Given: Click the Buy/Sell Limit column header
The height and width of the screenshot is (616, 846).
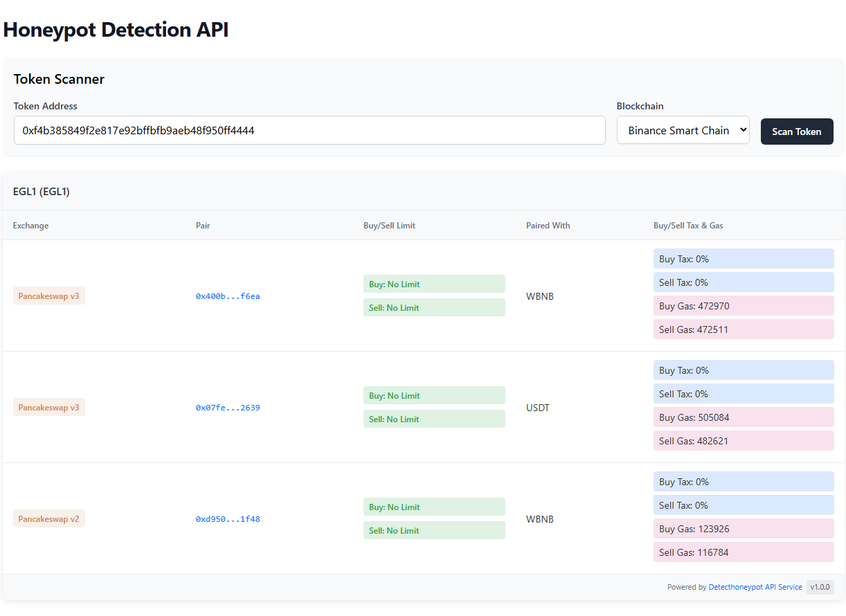Looking at the screenshot, I should [389, 226].
